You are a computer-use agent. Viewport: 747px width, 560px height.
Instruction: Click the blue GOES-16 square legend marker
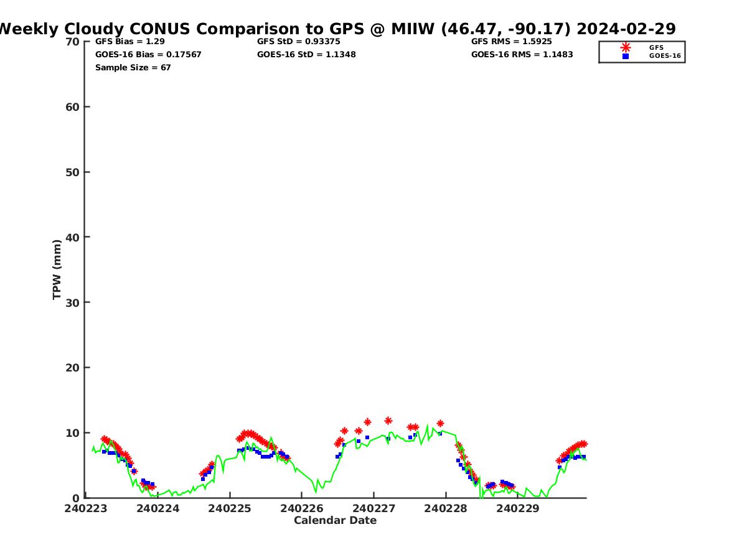625,56
